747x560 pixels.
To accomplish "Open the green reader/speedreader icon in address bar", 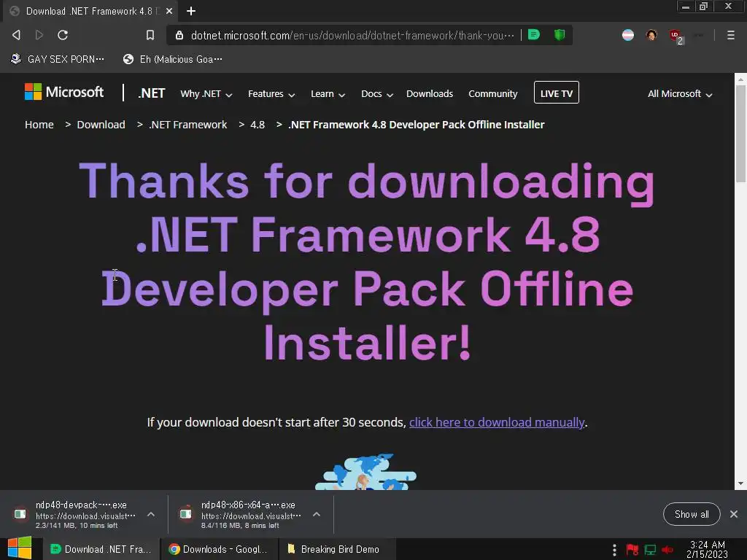I will tap(534, 35).
